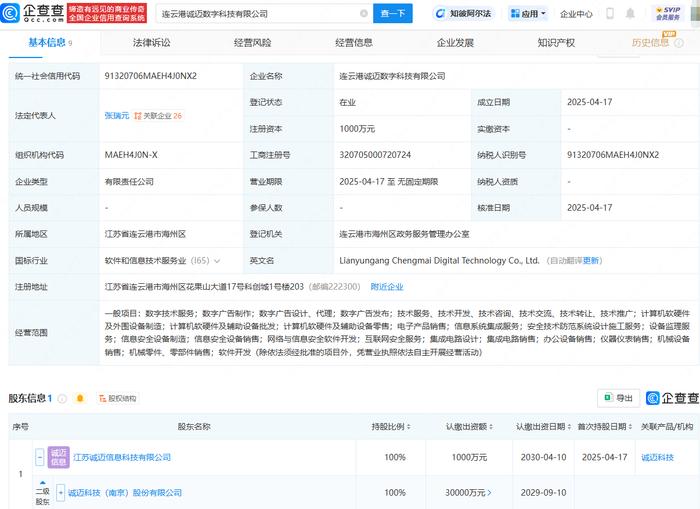
Task: Open the 股权结构 chart icon
Action: (117, 398)
